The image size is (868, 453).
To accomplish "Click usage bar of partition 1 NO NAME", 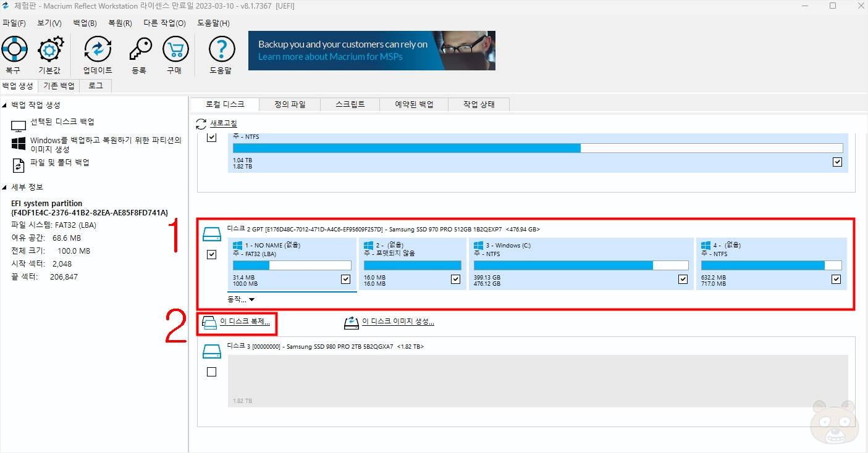I will (292, 265).
